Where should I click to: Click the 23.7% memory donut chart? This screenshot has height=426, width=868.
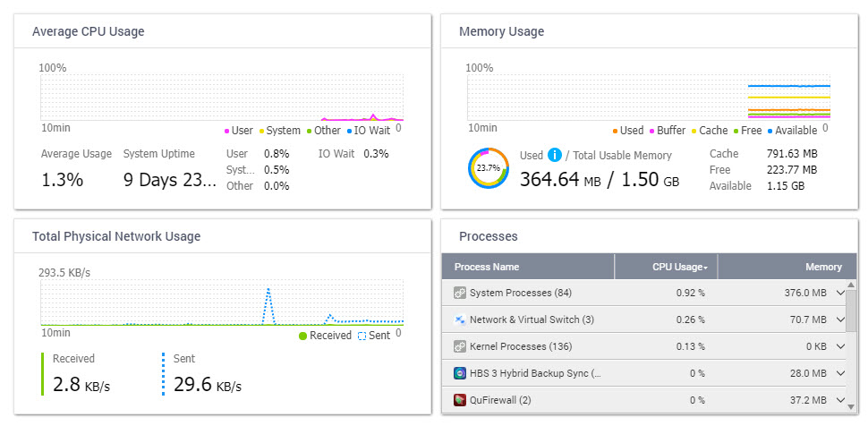[x=488, y=167]
